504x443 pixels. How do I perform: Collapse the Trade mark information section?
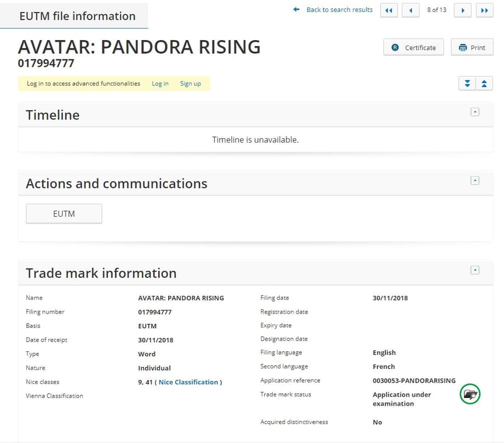coord(475,270)
